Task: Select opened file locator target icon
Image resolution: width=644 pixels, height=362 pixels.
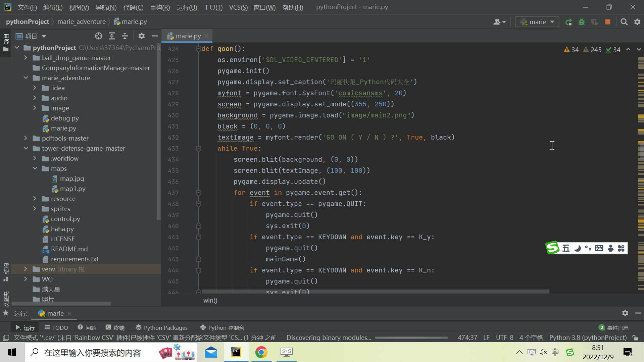Action: pyautogui.click(x=98, y=36)
